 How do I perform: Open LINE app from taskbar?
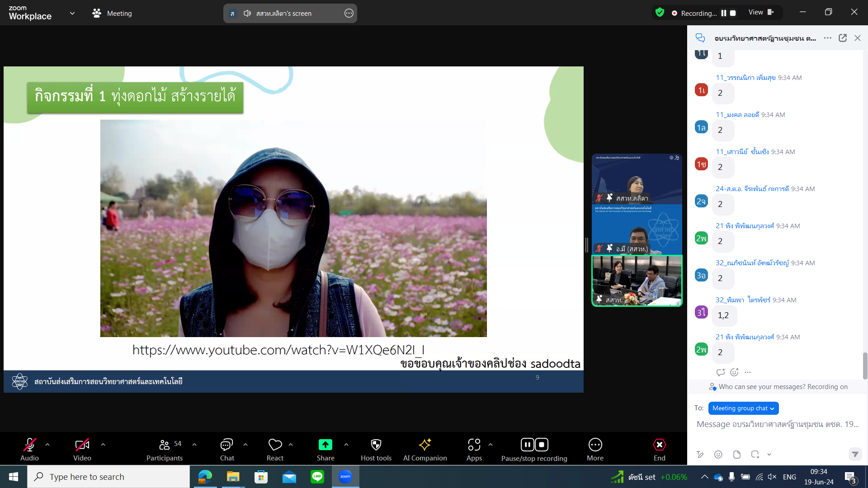[x=317, y=477]
